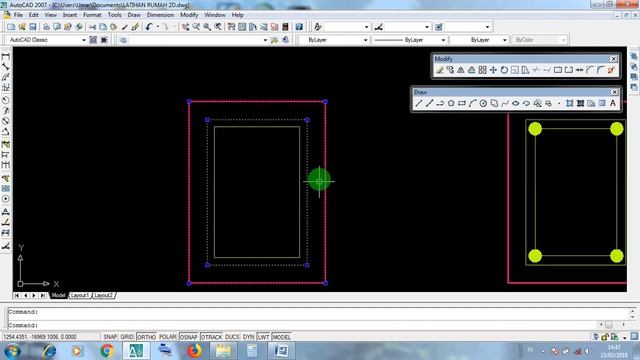Open Firefox from the Windows taskbar
Screen dimensions: 640x360
[x=195, y=351]
